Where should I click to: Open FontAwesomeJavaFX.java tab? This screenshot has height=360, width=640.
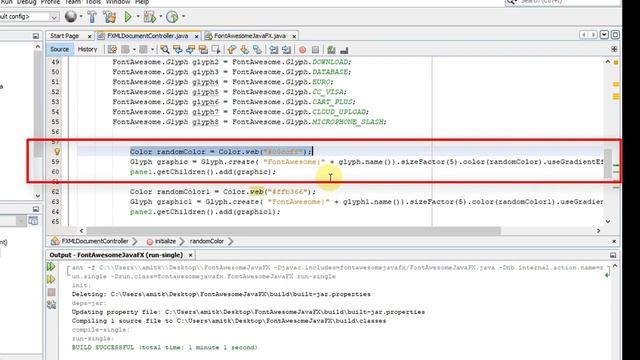coord(250,36)
